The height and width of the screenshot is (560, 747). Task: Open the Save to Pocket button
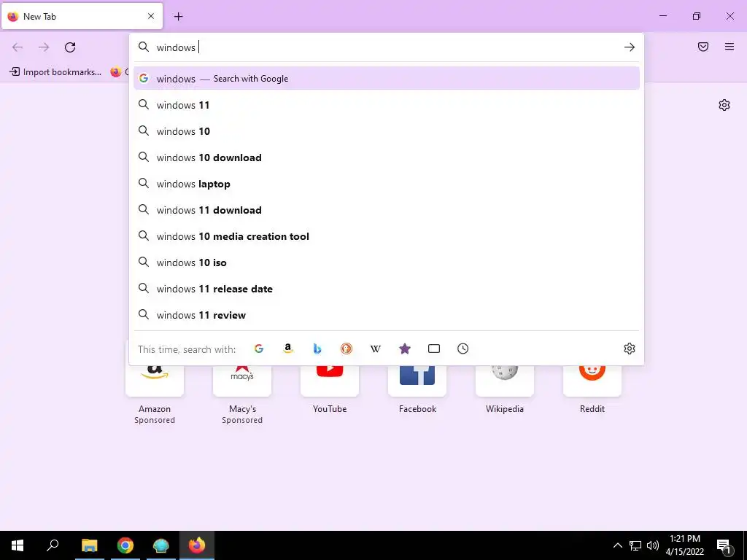(x=703, y=47)
